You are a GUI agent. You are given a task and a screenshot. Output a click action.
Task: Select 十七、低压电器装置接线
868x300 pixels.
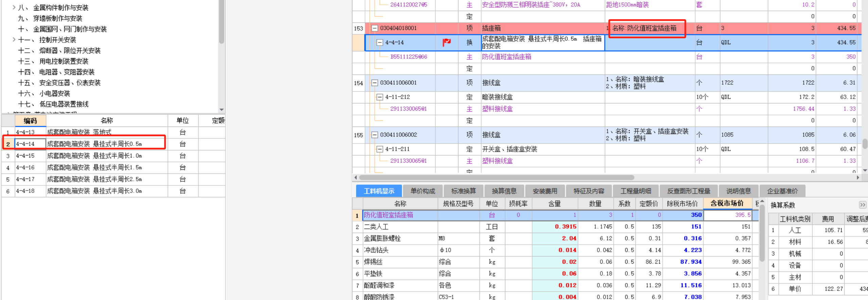pyautogui.click(x=53, y=104)
